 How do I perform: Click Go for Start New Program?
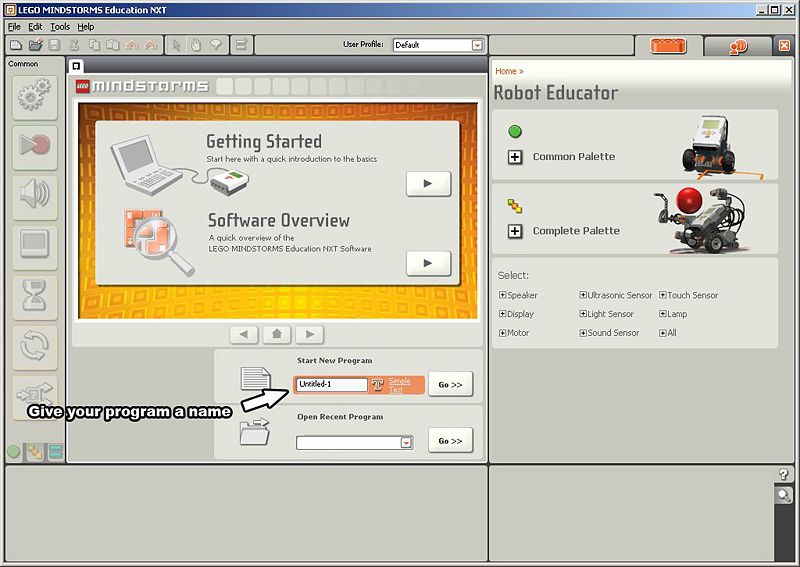tap(451, 384)
